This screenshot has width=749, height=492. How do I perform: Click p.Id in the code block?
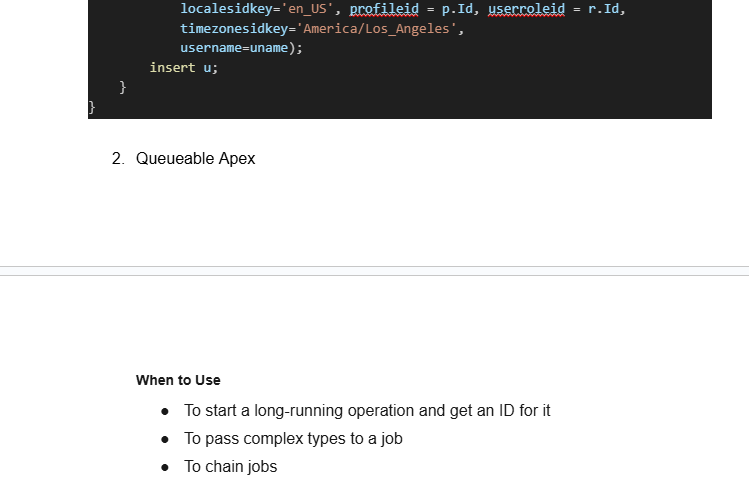tap(457, 9)
